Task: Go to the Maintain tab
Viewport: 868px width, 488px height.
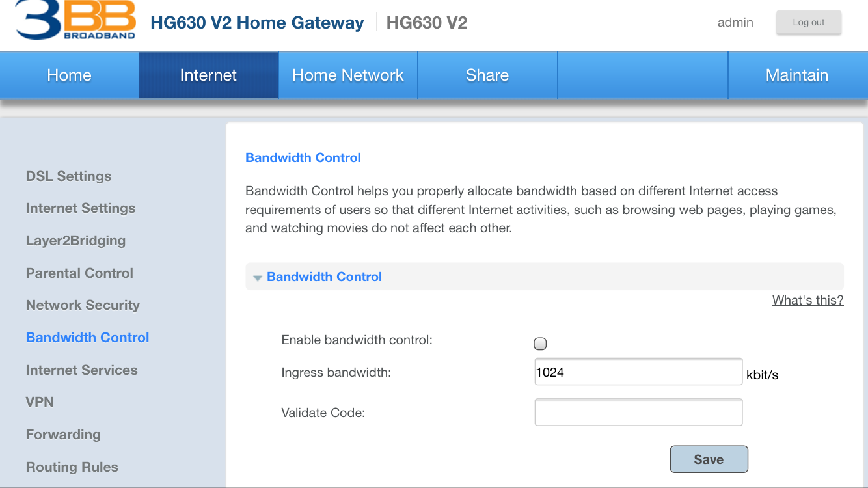Action: pyautogui.click(x=796, y=75)
